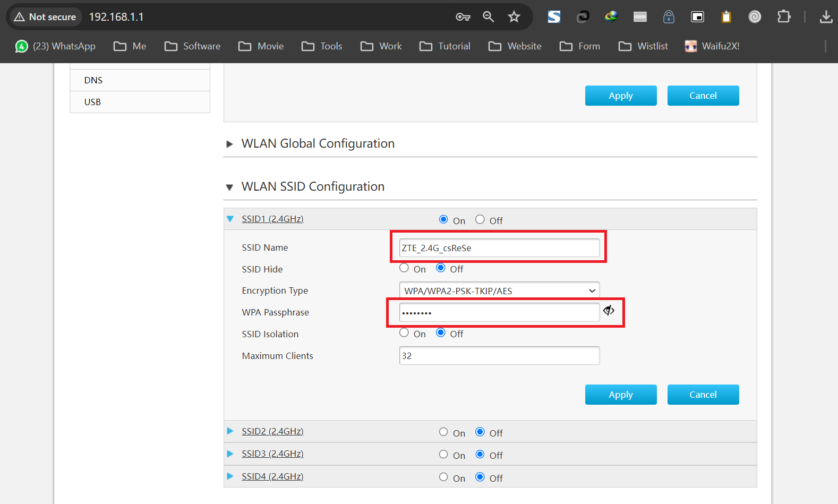This screenshot has height=504, width=838.
Task: Enable SSID4 (2.4GHz) with On radio
Action: 443,477
